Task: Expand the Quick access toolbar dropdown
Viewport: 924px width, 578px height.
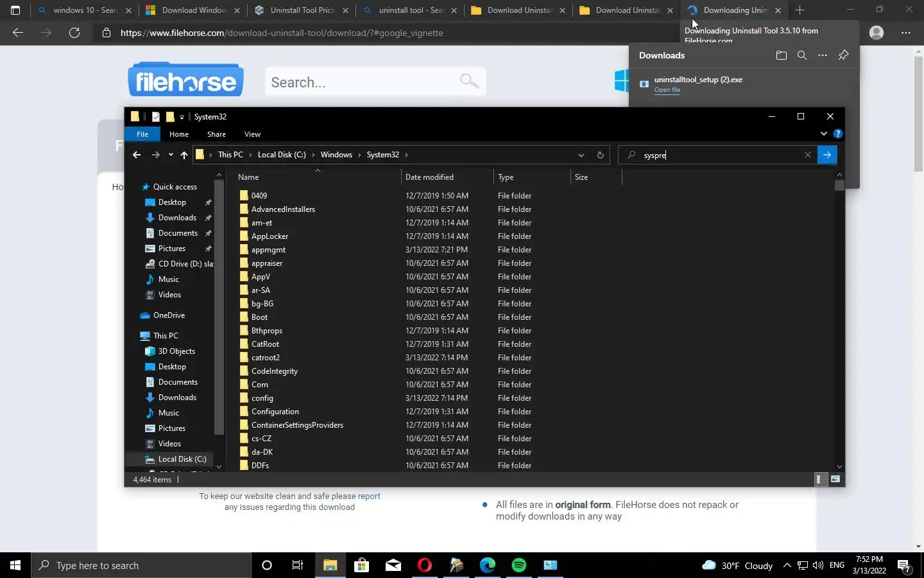Action: click(x=182, y=117)
